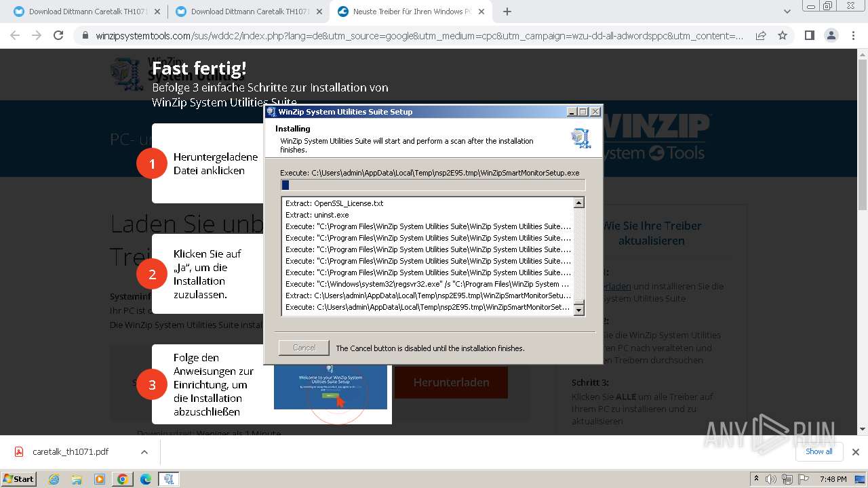The width and height of the screenshot is (868, 488).
Task: Close the first Dittmann Caretalk tab
Action: coord(157,12)
